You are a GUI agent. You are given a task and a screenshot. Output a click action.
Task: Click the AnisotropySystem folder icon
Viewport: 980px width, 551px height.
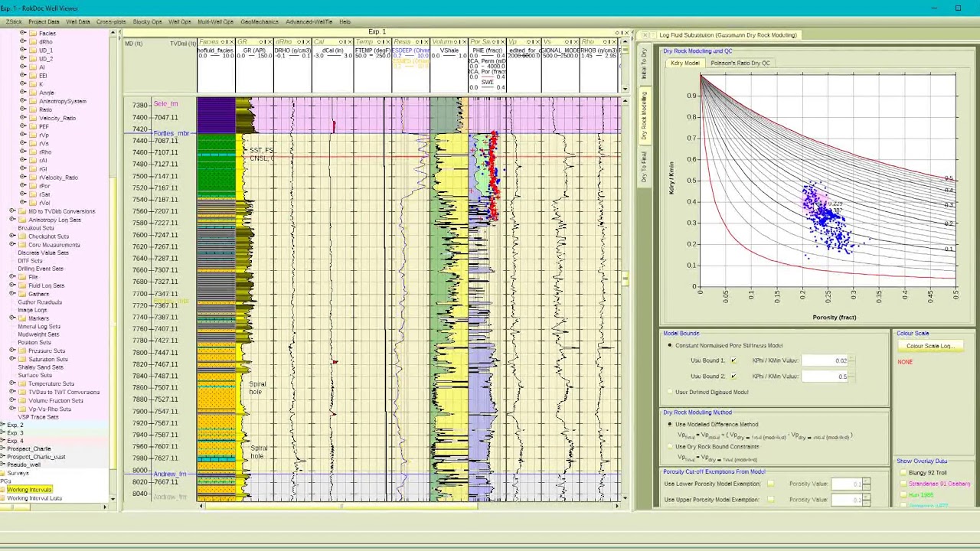33,101
